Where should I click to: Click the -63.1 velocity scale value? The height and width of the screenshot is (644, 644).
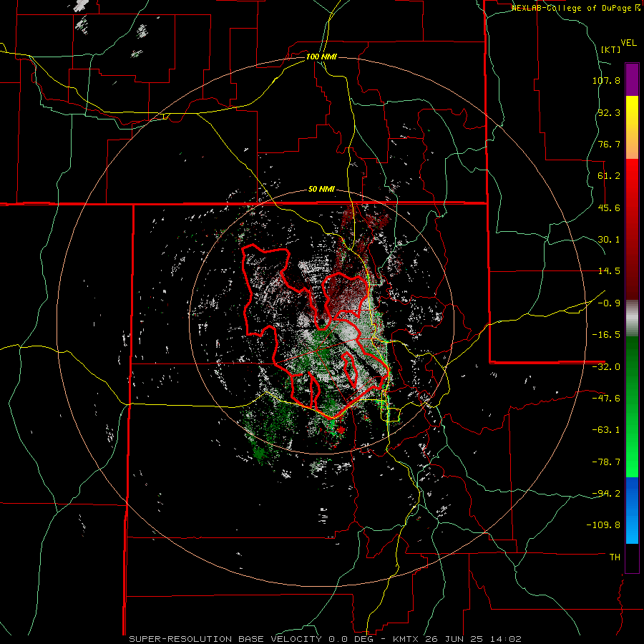point(606,430)
